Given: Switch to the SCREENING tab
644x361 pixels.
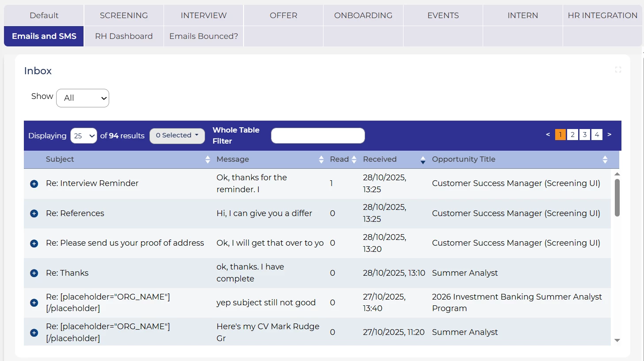Looking at the screenshot, I should pos(124,15).
